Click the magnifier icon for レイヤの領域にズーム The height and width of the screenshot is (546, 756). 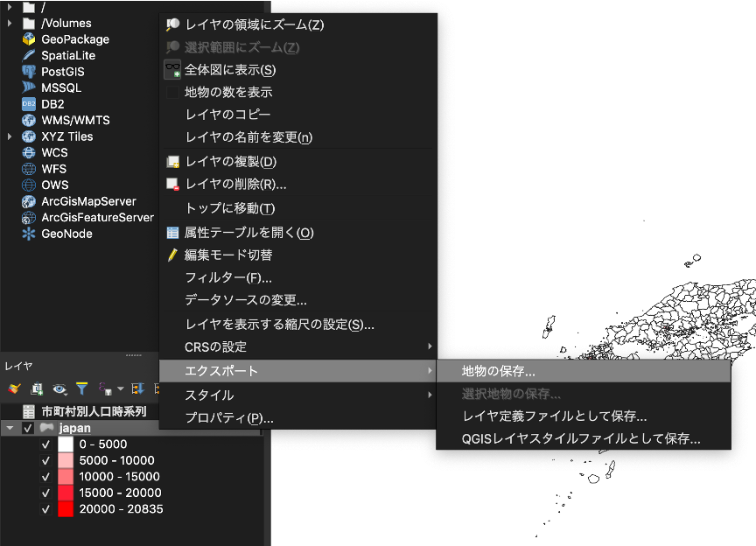(172, 24)
